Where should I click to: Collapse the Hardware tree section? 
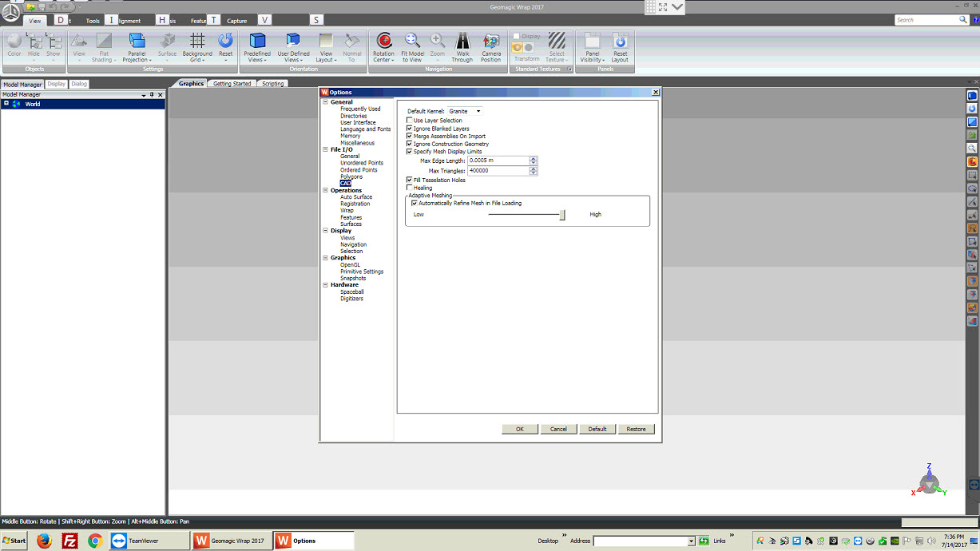(325, 285)
